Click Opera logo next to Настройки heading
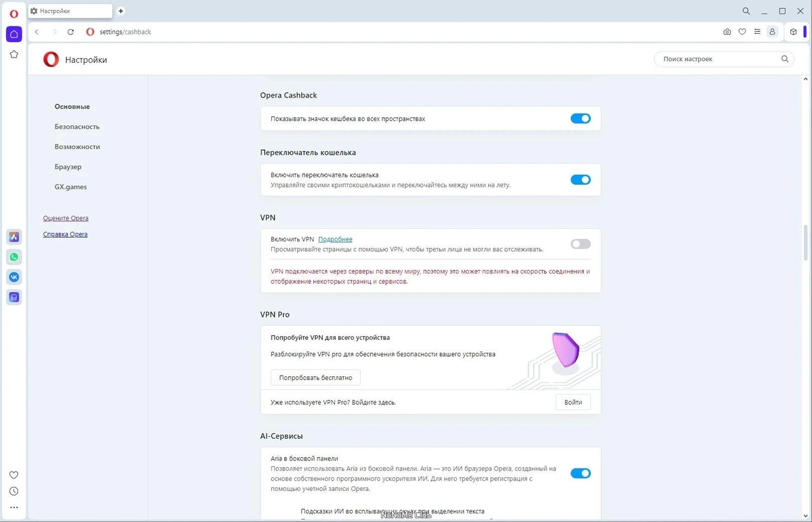Viewport: 812px width, 522px height. [x=51, y=60]
